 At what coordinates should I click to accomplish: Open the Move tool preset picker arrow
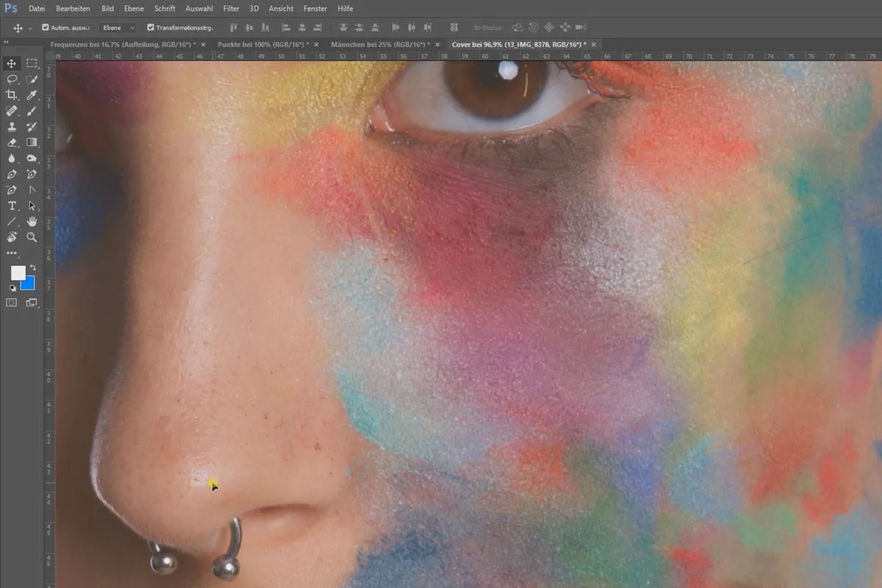(x=29, y=28)
